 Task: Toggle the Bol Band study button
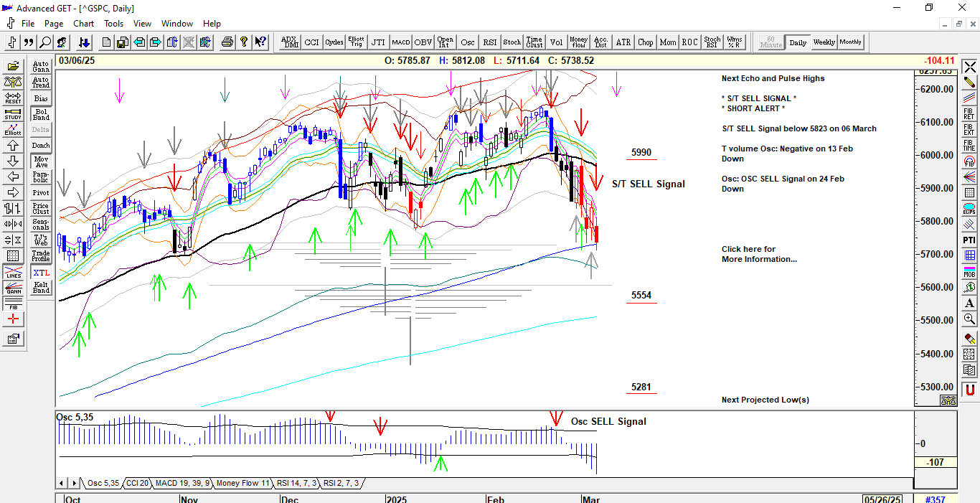[41, 114]
